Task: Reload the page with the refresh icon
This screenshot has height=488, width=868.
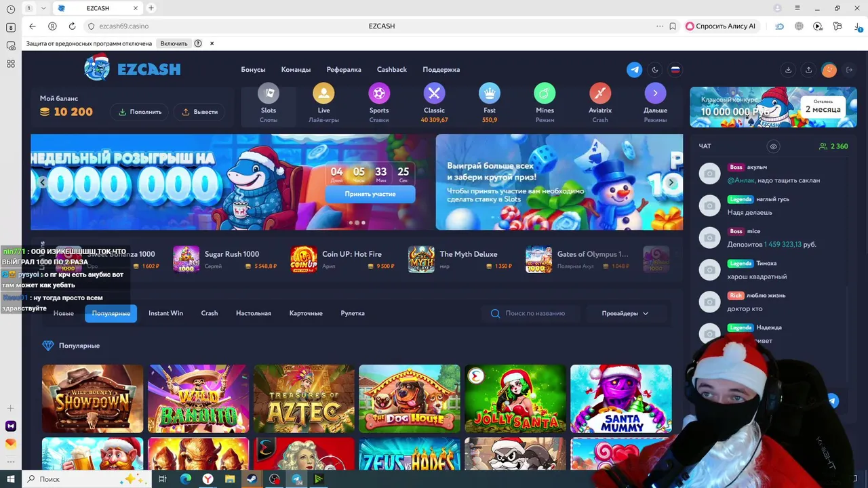Action: pos(72,26)
